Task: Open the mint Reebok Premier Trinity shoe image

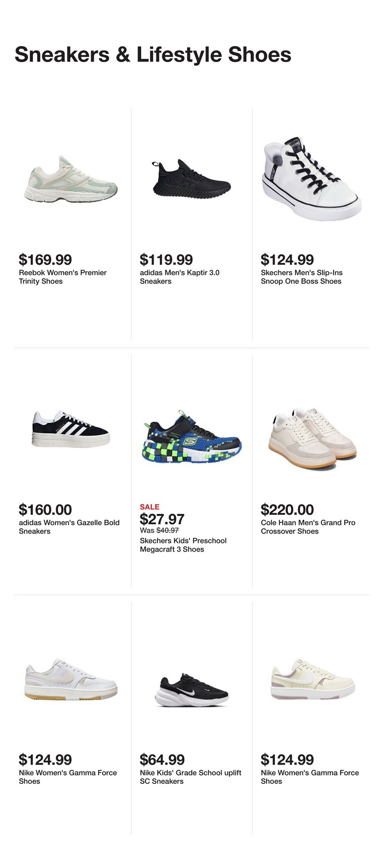Action: [x=71, y=179]
